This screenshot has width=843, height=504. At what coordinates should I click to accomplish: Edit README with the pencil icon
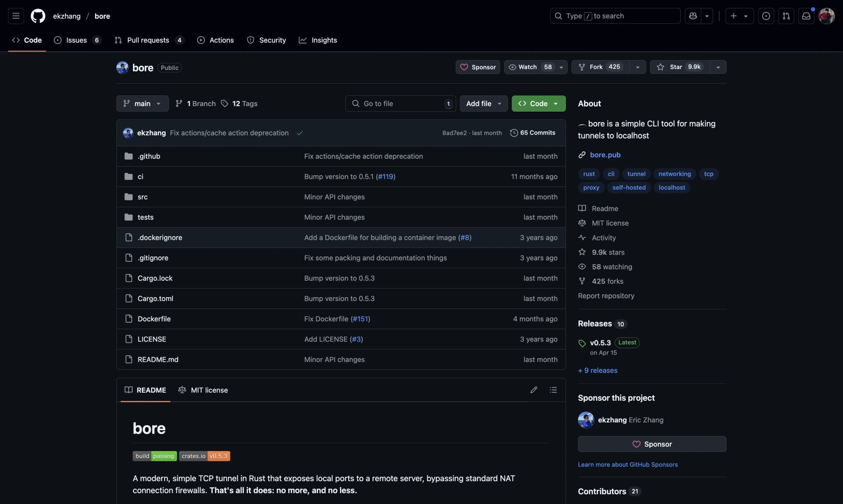(534, 390)
